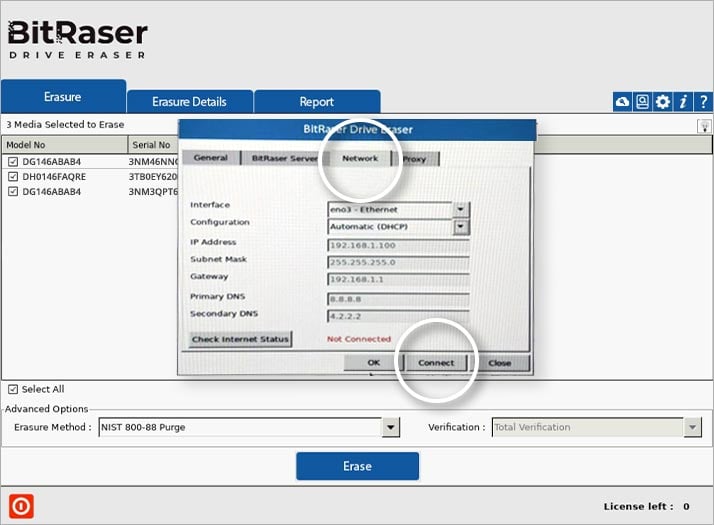Click the small icon at top-right of media list
Screen dimensions: 714x525
(x=704, y=126)
